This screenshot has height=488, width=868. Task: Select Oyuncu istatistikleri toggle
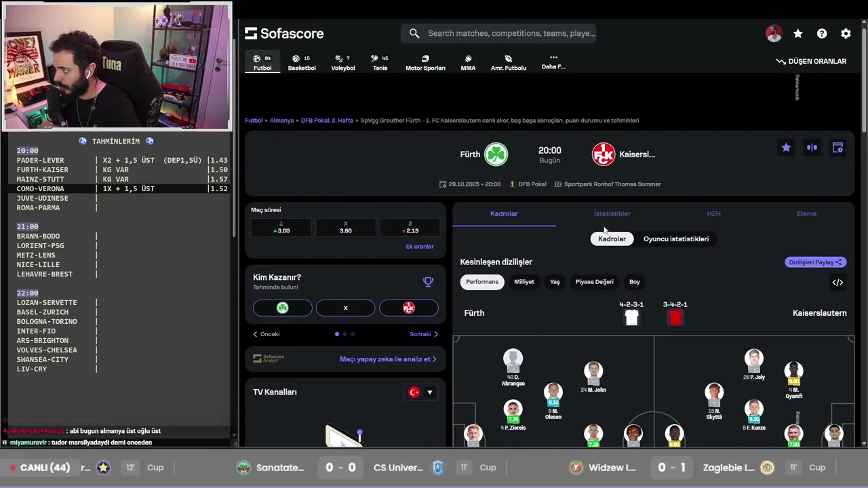(676, 239)
